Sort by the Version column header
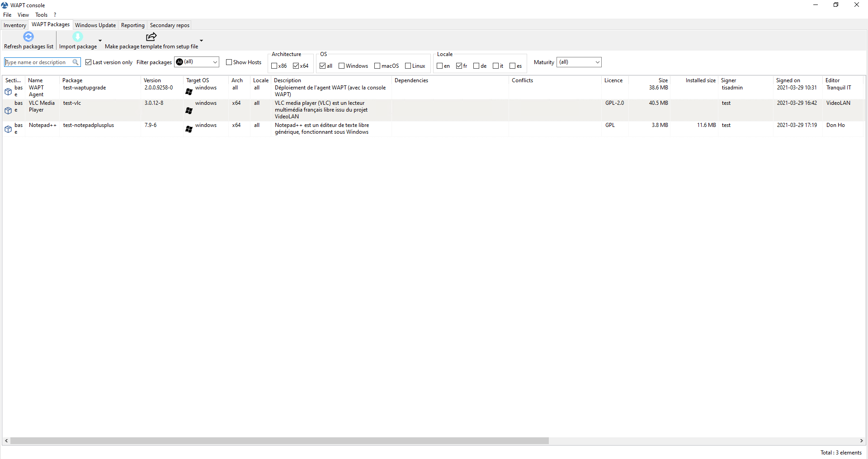 click(x=152, y=80)
